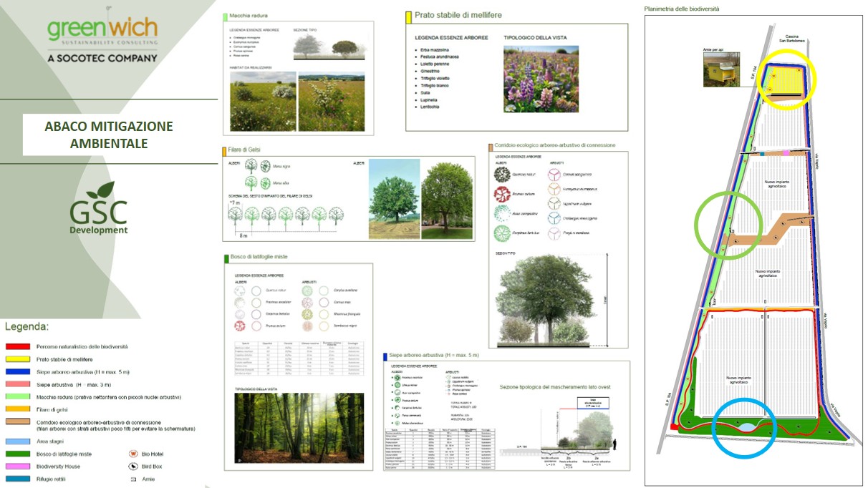Image resolution: width=868 pixels, height=488 pixels.
Task: Click the Crataegus monogyna shrub symbol
Action: pos(554,218)
